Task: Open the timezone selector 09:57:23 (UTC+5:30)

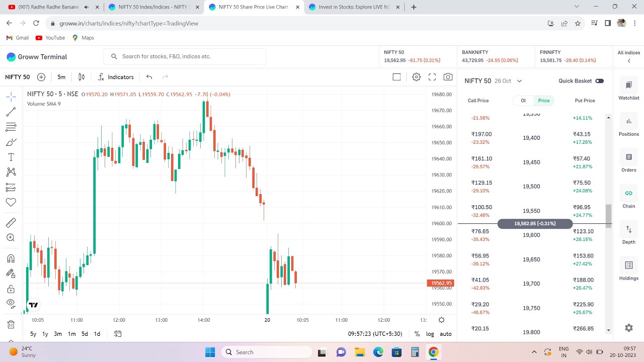Action: point(375,334)
